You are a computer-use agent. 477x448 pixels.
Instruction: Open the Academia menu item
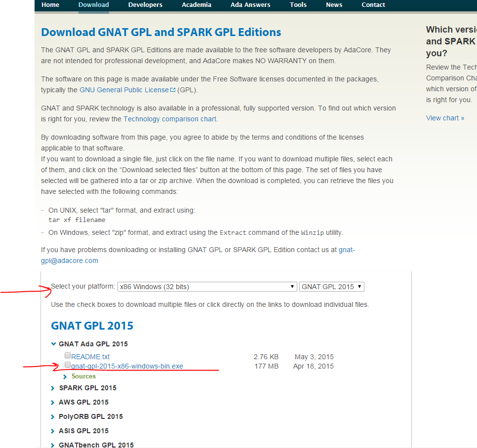pos(196,5)
